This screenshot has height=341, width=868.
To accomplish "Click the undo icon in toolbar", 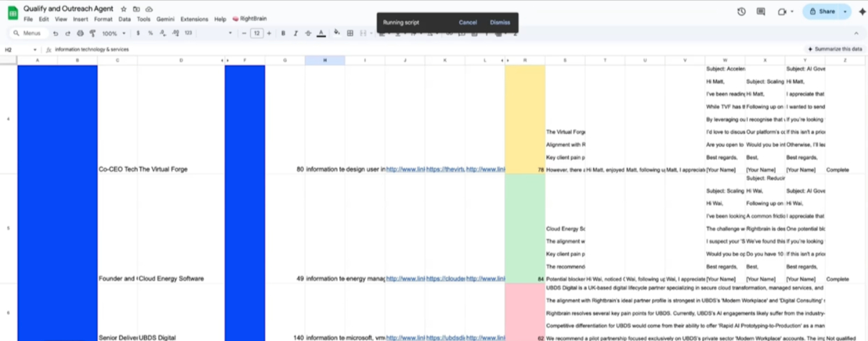I will coord(56,33).
